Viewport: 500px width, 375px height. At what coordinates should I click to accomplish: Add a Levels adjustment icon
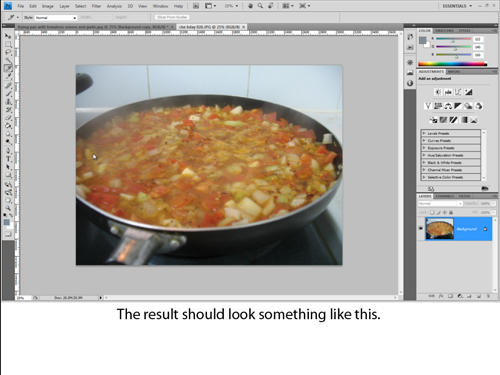448,92
